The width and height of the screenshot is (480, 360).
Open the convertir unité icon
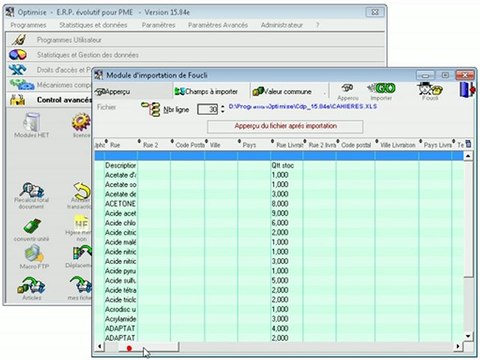pos(31,230)
